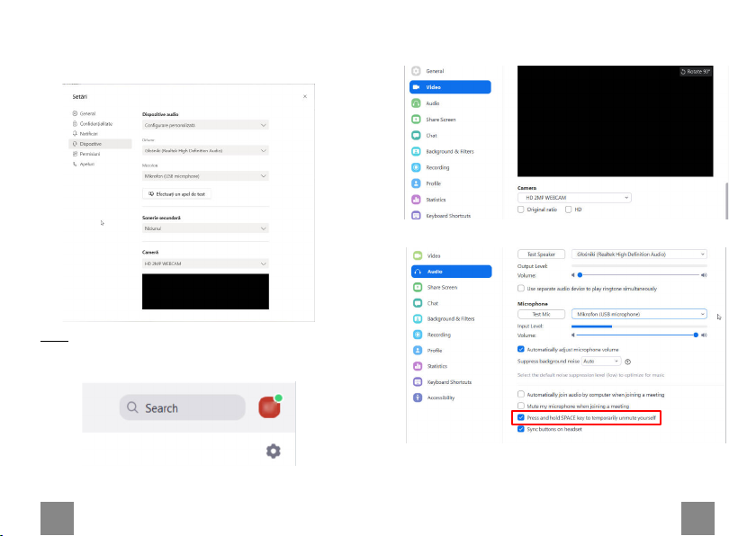Click Rotate 90° on Zoom camera preview
Viewport: 756px width, 536px height.
[x=695, y=72]
